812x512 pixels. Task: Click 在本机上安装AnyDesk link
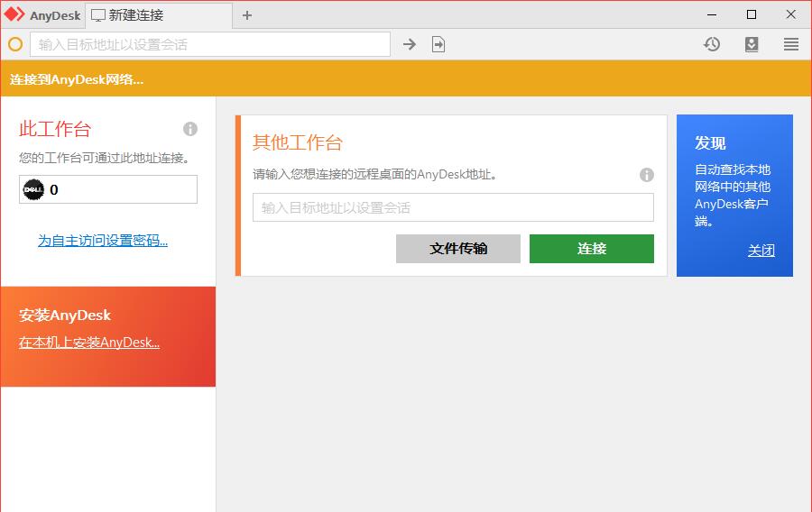(89, 343)
